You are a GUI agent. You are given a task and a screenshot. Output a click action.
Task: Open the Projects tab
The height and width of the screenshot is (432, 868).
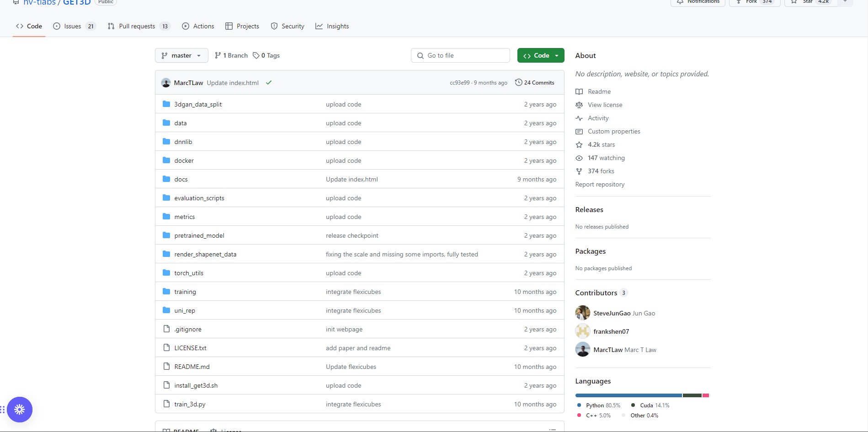coord(242,26)
